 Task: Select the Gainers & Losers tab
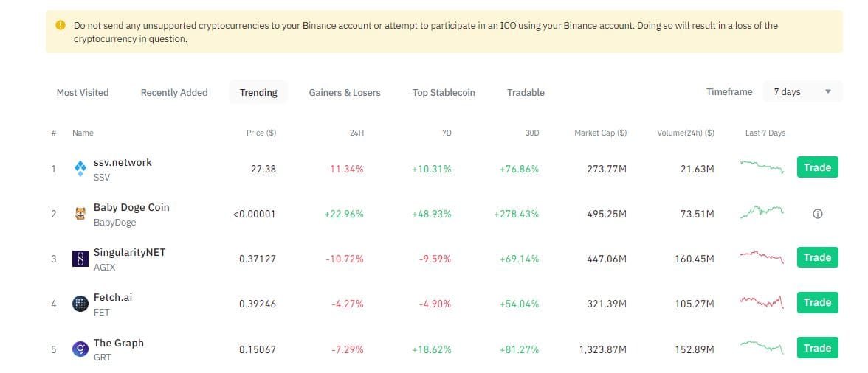coord(345,93)
